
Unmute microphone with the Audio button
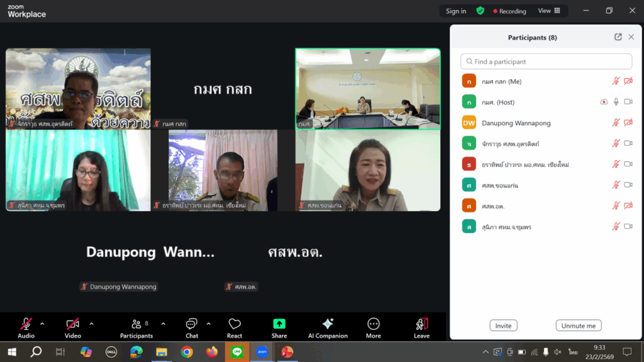click(26, 327)
